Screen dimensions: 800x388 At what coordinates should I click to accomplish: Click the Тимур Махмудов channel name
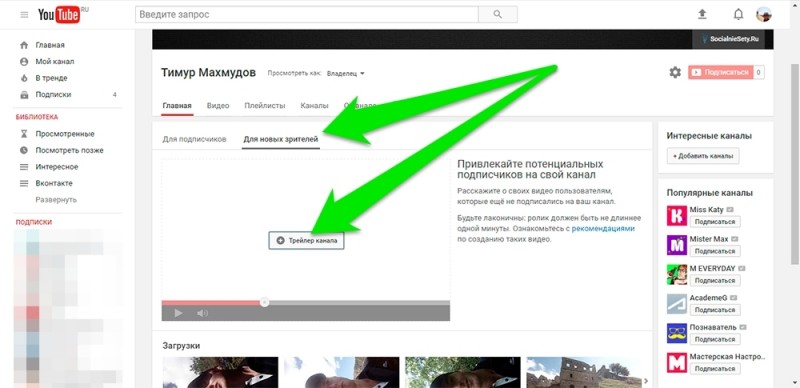point(208,72)
